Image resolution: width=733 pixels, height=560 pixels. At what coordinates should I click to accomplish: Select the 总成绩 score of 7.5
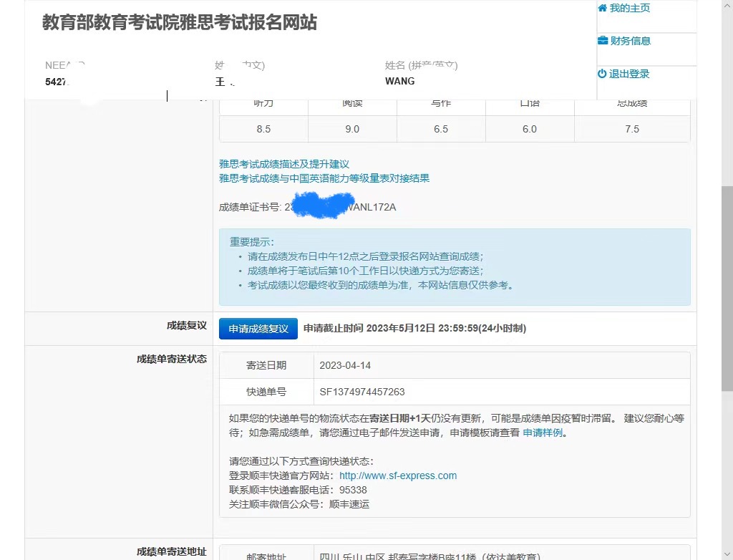point(631,129)
